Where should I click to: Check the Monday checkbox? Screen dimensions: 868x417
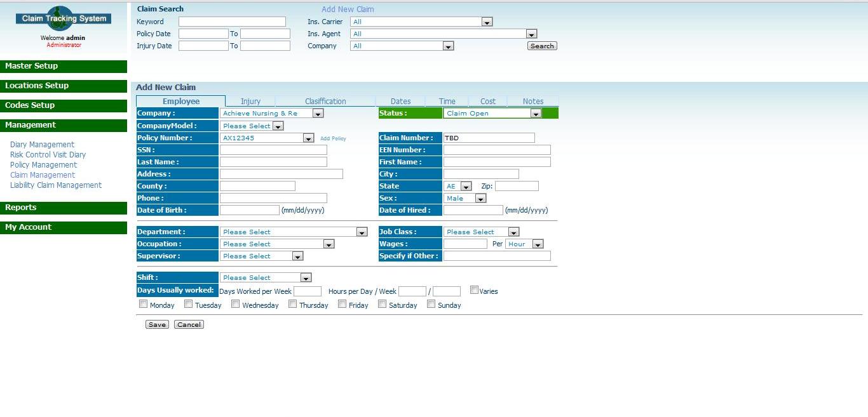pos(143,304)
